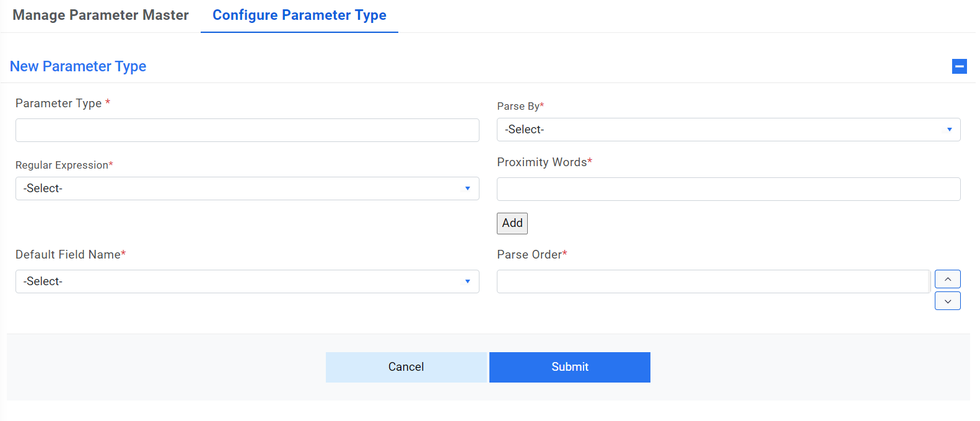Collapse the New Parameter Type panel

959,66
